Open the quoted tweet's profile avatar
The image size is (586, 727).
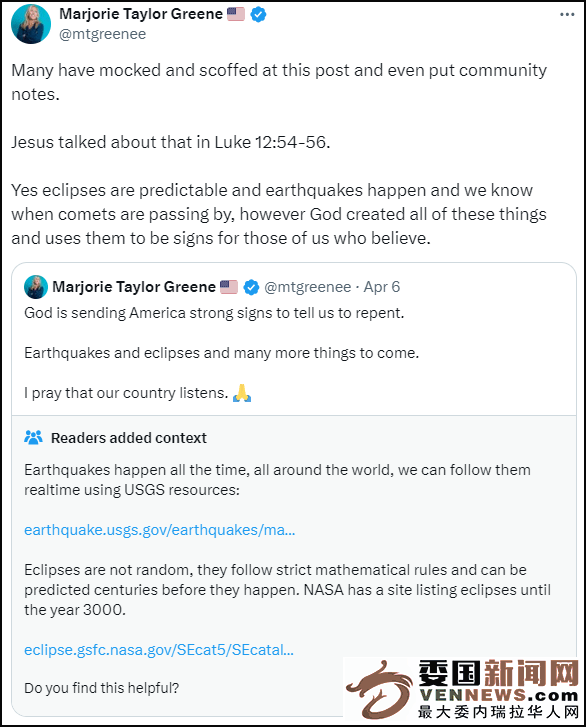pyautogui.click(x=36, y=287)
